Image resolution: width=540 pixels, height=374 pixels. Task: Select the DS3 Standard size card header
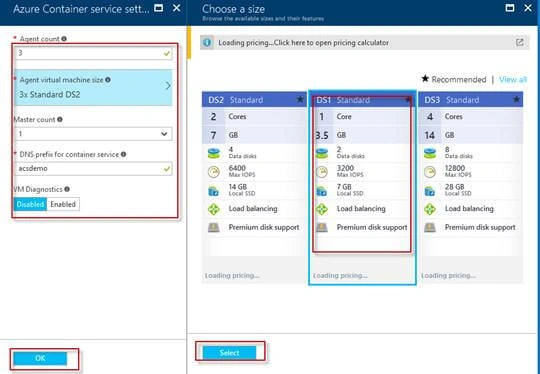click(x=470, y=100)
